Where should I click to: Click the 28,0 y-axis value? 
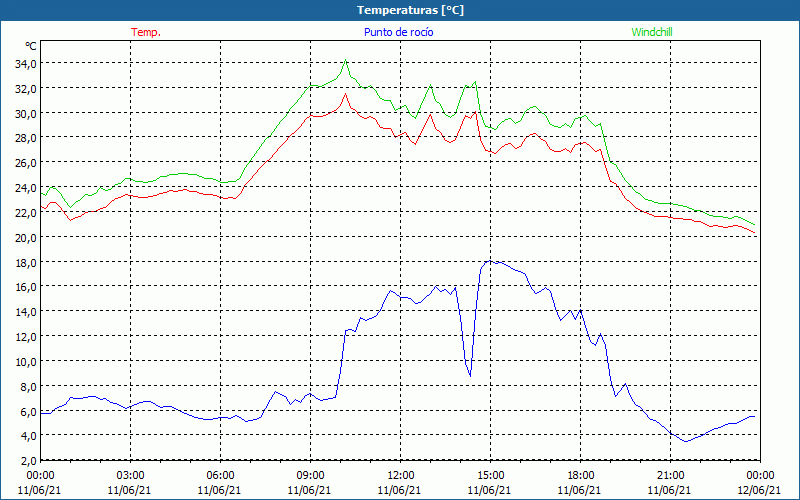[x=27, y=138]
